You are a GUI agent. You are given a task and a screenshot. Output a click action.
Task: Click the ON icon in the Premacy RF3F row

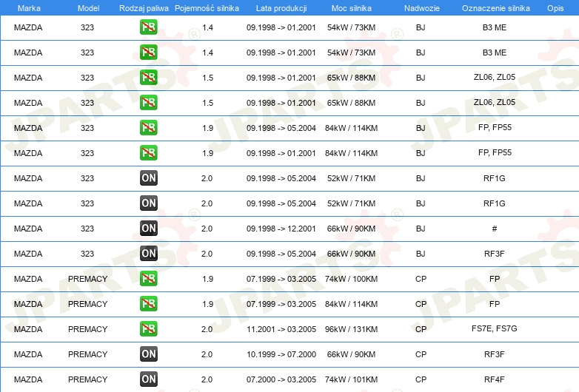pyautogui.click(x=149, y=354)
